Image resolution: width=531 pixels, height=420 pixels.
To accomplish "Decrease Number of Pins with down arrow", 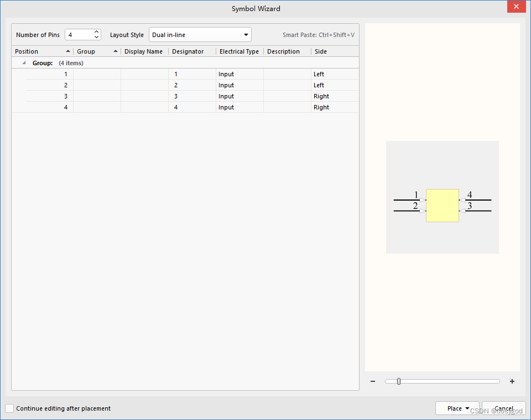I will click(96, 38).
